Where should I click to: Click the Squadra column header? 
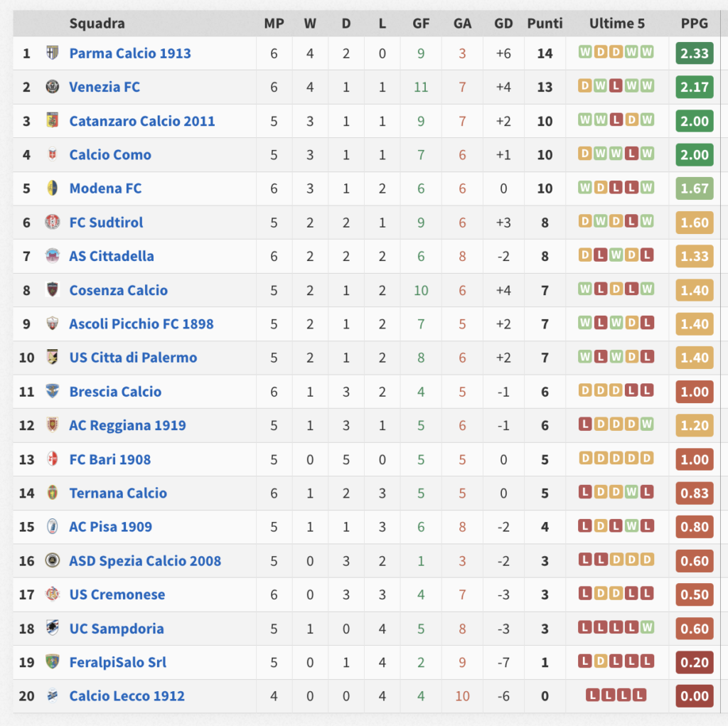coord(97,23)
